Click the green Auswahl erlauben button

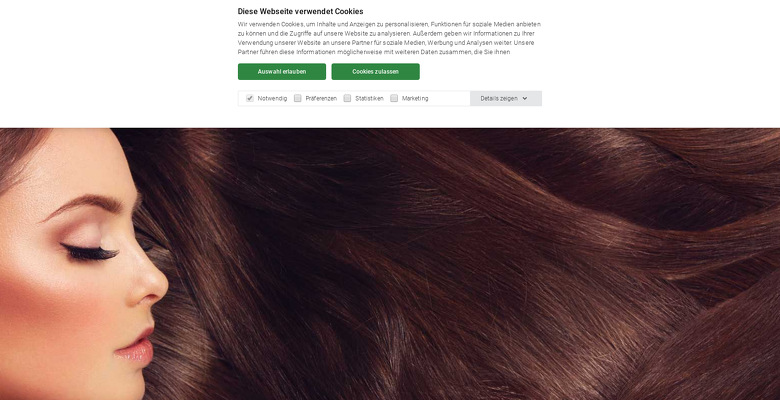point(282,72)
